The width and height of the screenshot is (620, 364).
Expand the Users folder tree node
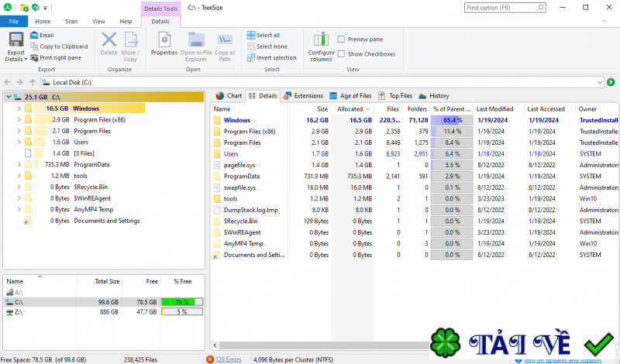click(18, 143)
